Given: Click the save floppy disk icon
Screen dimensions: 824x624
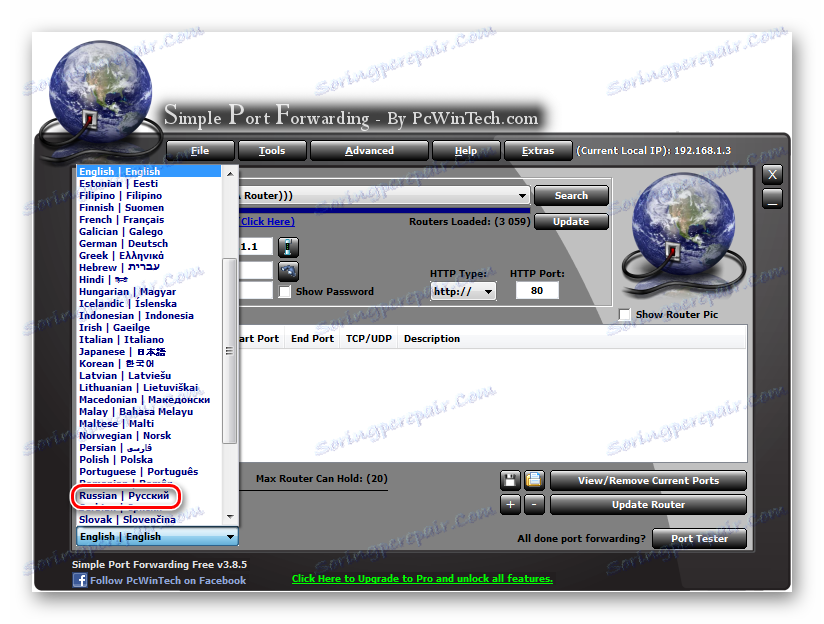Looking at the screenshot, I should tap(510, 480).
